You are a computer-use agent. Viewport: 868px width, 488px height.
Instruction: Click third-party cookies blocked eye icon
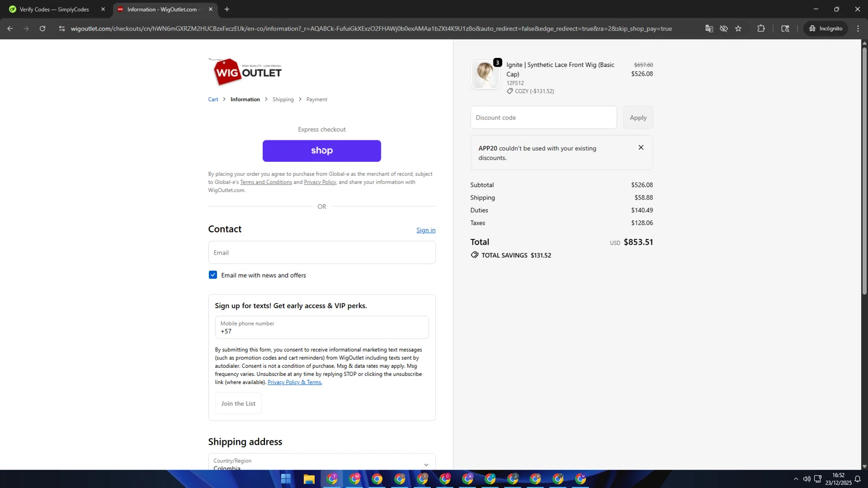[723, 28]
